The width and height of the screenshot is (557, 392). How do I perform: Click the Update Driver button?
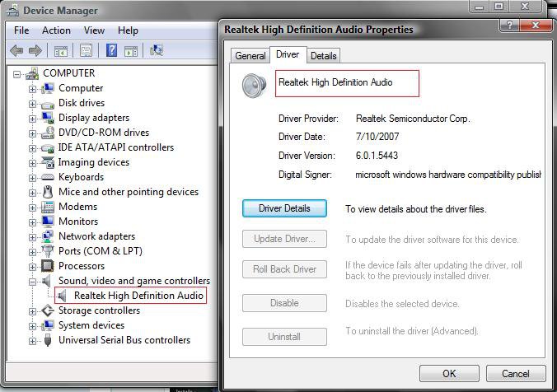coord(284,239)
